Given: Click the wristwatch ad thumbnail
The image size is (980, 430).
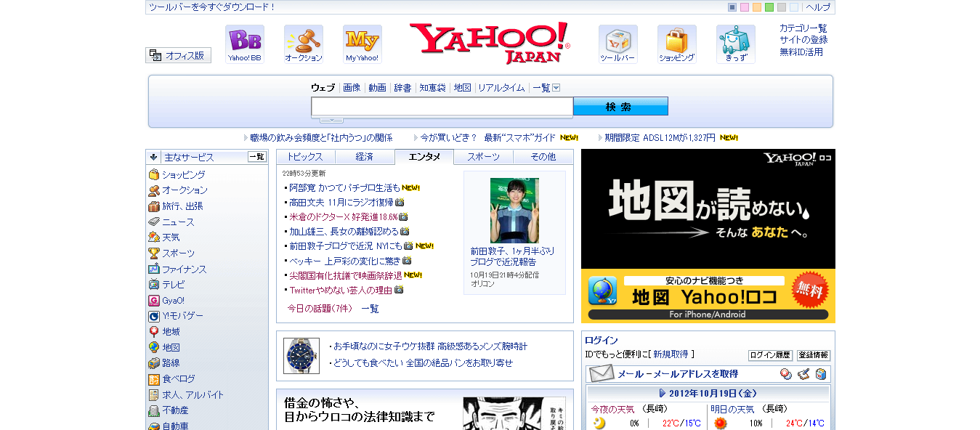Looking at the screenshot, I should pos(301,356).
